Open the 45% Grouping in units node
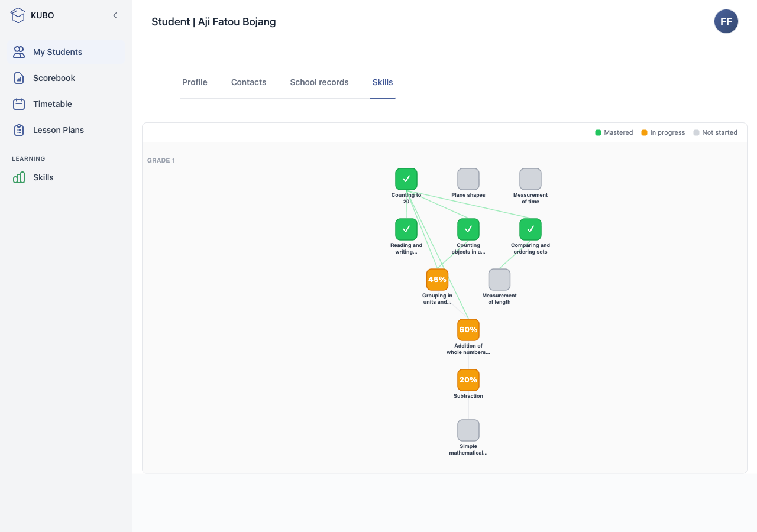757x532 pixels. (437, 280)
